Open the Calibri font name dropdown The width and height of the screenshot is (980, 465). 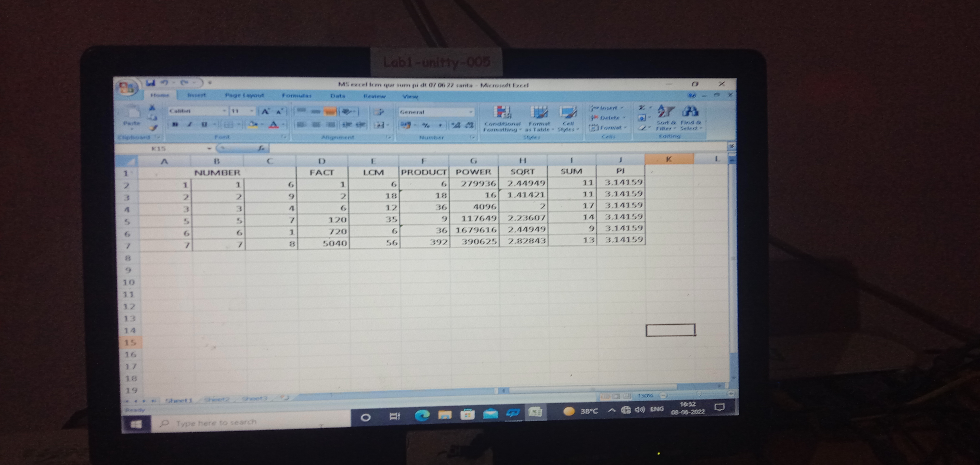[224, 111]
